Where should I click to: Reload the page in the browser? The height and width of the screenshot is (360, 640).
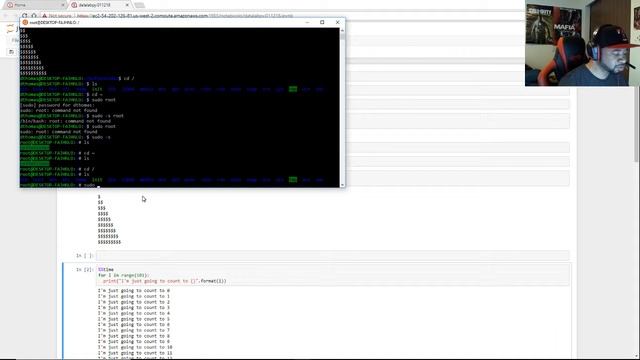tap(24, 16)
